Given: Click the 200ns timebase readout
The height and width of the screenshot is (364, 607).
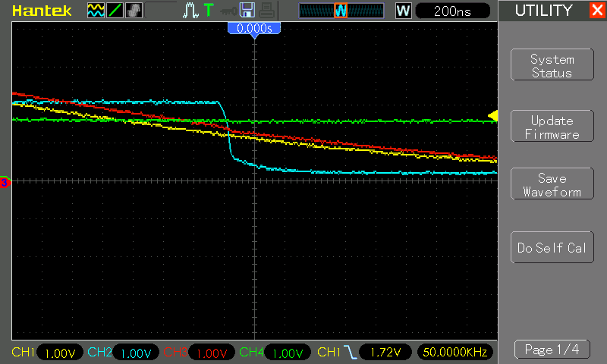Looking at the screenshot, I should (452, 11).
